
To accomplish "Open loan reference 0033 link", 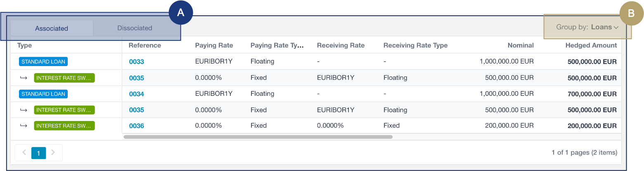I will click(x=137, y=62).
